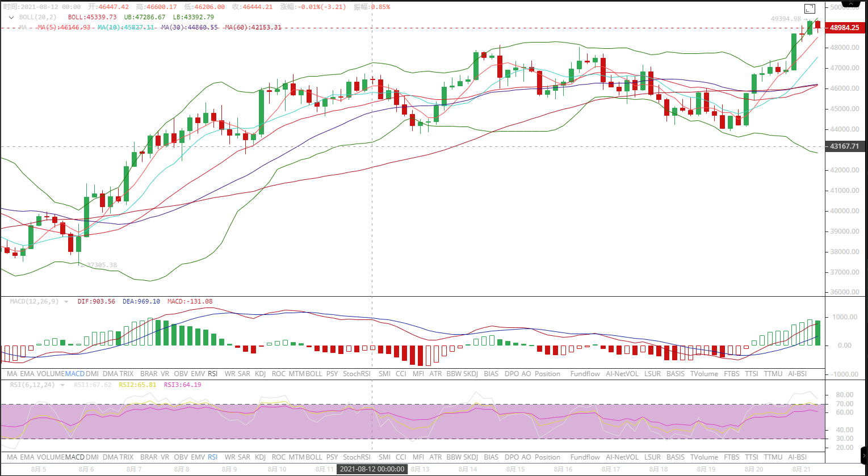Choose FTBS in the bottom indicator row
Viewport: 868px width, 476px height.
coord(732,457)
